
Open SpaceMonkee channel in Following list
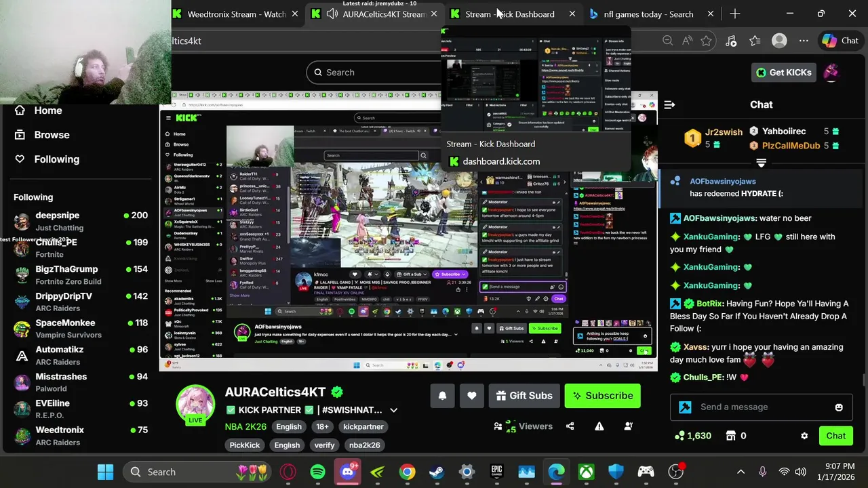pyautogui.click(x=81, y=328)
